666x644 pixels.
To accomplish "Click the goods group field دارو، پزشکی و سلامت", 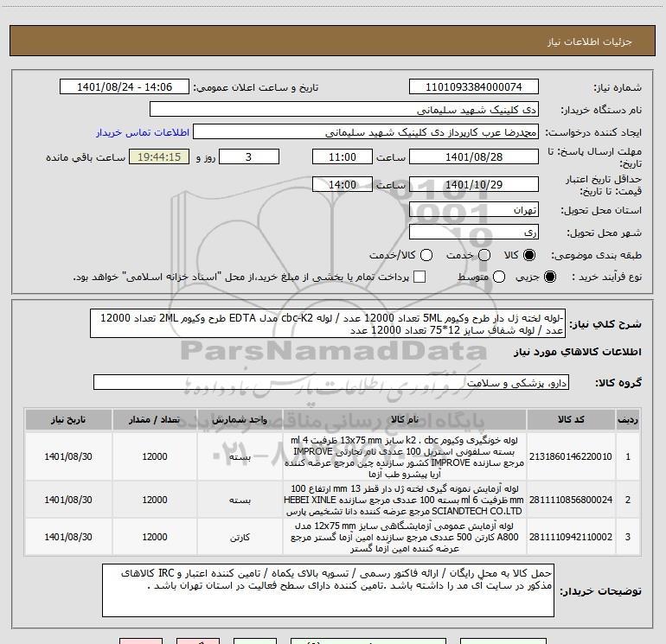I will (331, 382).
